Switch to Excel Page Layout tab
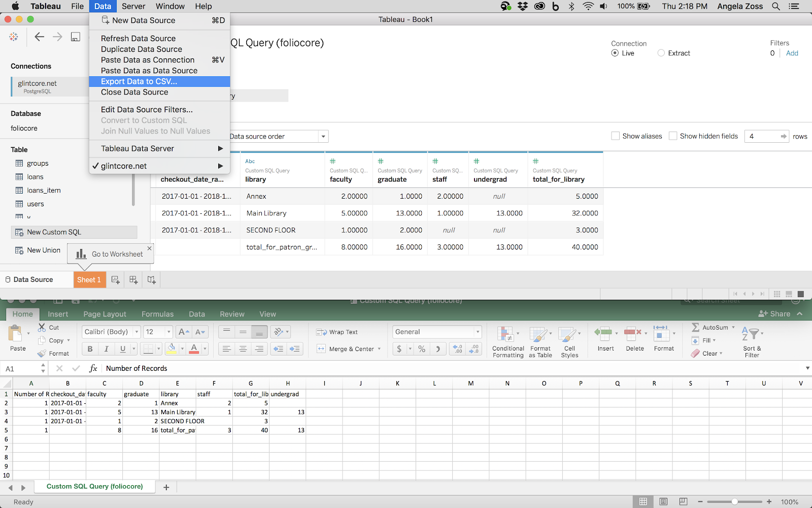The height and width of the screenshot is (508, 812). pyautogui.click(x=105, y=314)
